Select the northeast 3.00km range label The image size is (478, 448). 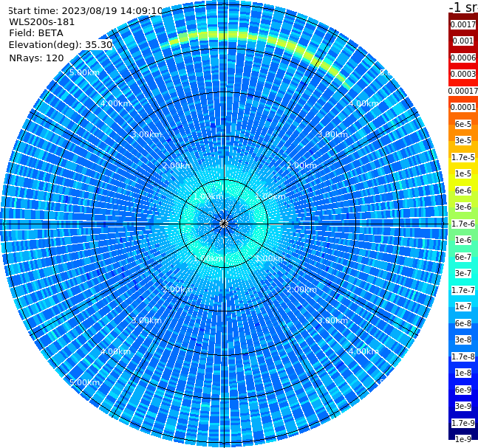point(332,134)
